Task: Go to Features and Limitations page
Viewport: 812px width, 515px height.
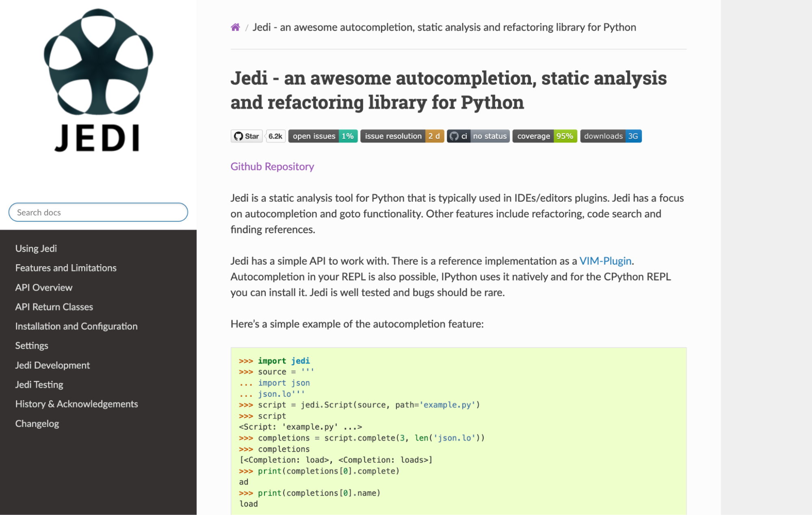Action: 66,268
